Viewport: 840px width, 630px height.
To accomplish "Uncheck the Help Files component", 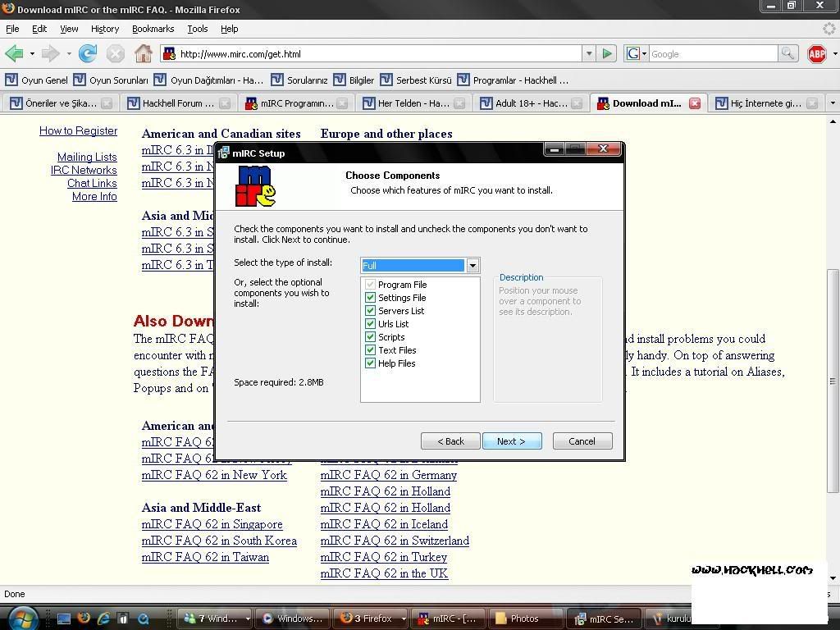I will pyautogui.click(x=370, y=363).
